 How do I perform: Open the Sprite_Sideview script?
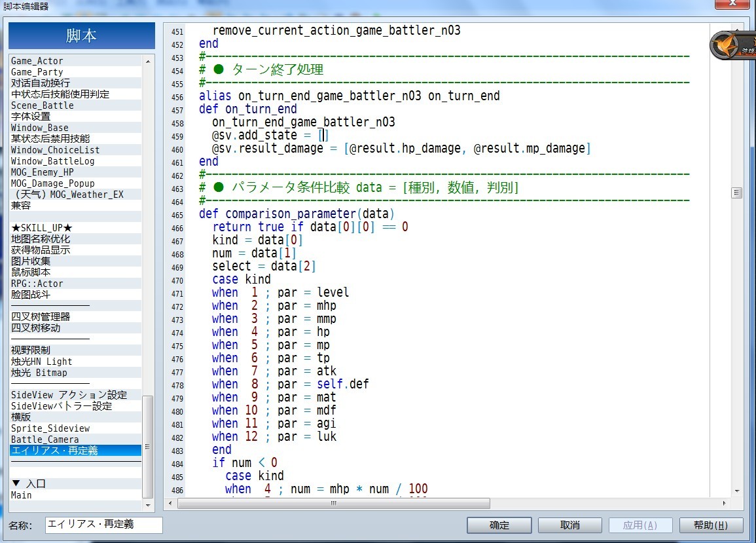(76, 428)
